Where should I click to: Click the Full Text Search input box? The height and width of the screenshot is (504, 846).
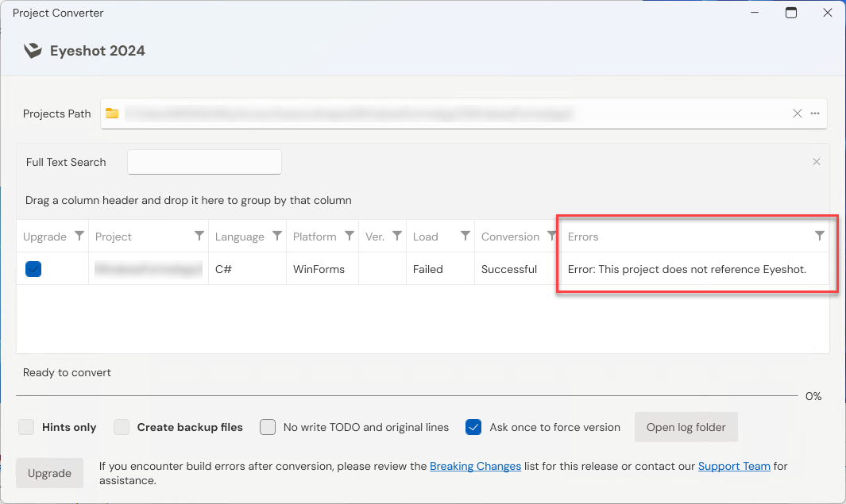tap(204, 162)
